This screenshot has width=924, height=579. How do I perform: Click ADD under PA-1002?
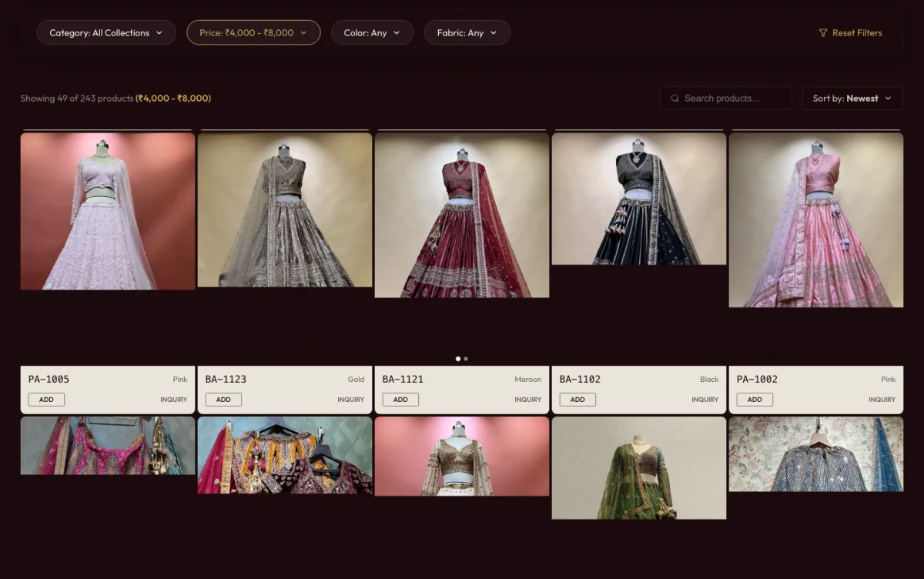click(x=755, y=400)
